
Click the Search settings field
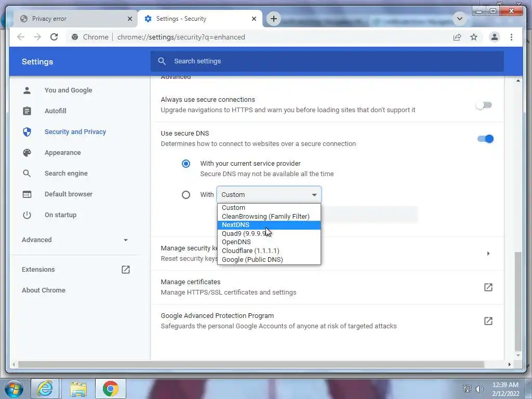[327, 61]
